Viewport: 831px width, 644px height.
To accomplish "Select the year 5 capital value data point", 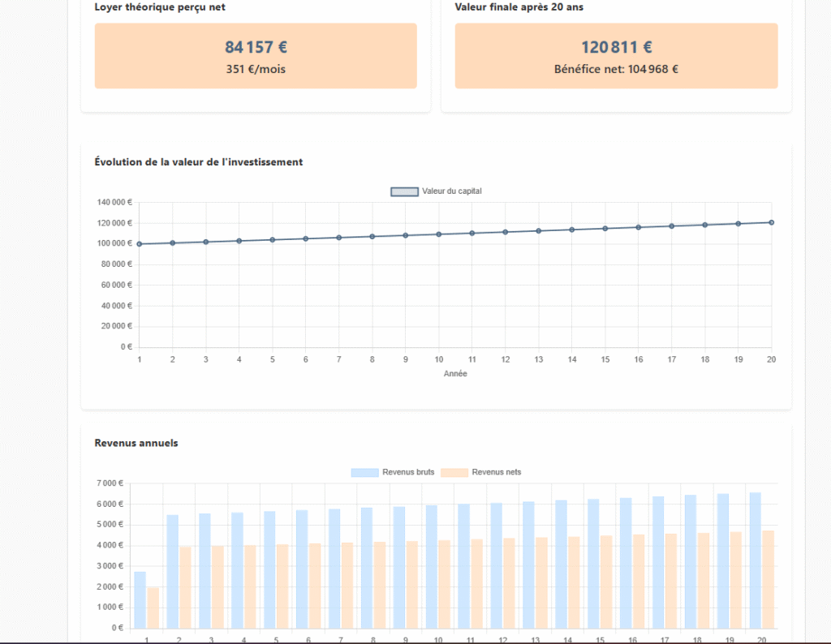I will (x=273, y=240).
